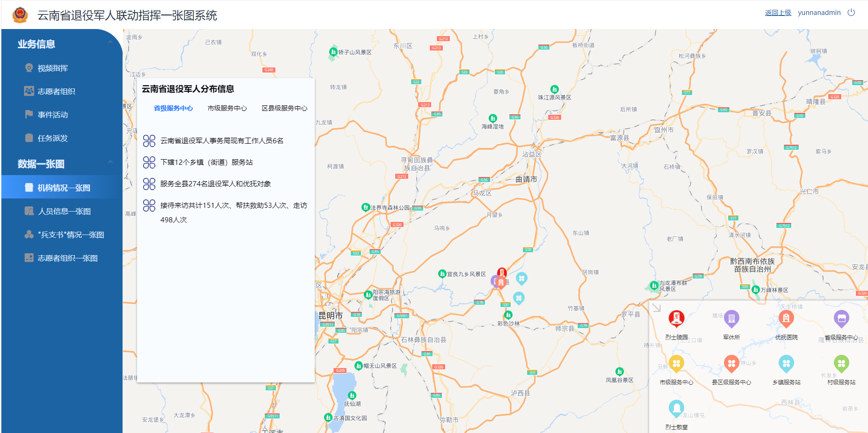Viewport: 868px width, 433px height.
Task: Click the 机构情况一张图 icon
Action: (29, 188)
